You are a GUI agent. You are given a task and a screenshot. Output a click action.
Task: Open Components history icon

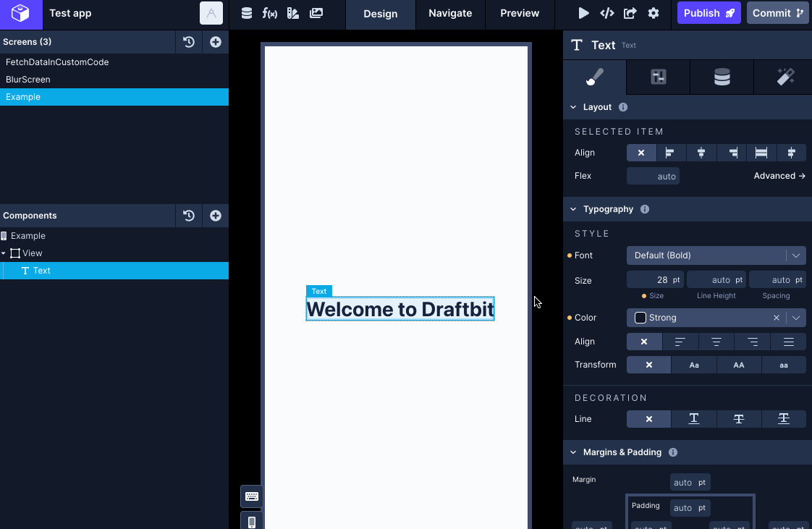pyautogui.click(x=189, y=216)
